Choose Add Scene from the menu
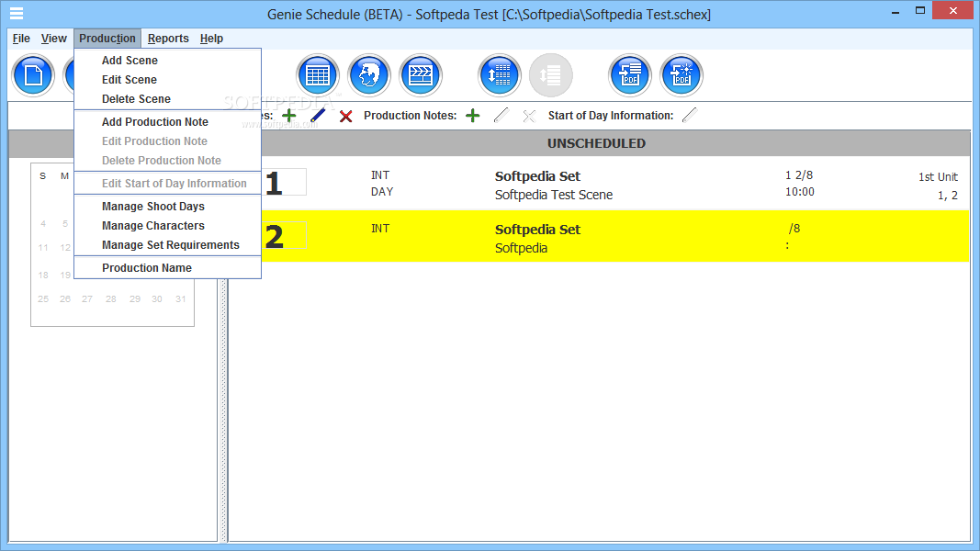 pyautogui.click(x=167, y=61)
